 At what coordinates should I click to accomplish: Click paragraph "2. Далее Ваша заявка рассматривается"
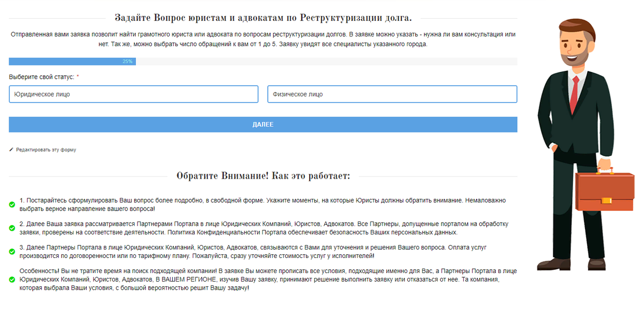tap(264, 228)
